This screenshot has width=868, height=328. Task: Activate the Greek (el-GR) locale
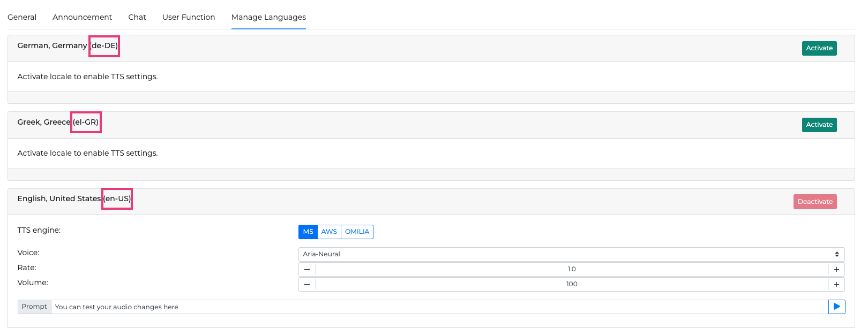[x=819, y=125]
